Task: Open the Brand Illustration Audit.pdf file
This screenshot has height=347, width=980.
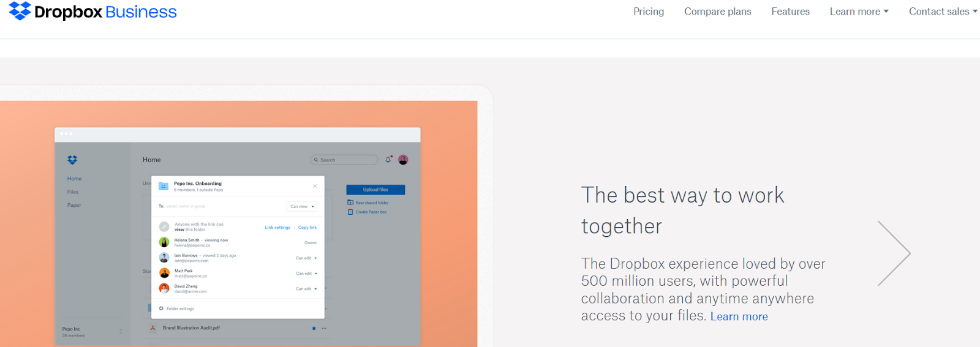Action: click(191, 328)
